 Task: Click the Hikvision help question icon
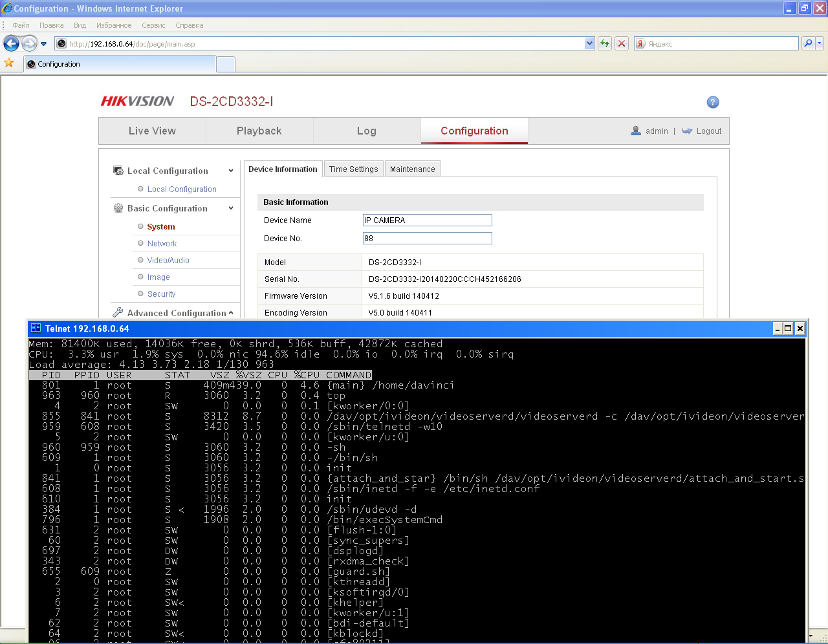coord(713,102)
